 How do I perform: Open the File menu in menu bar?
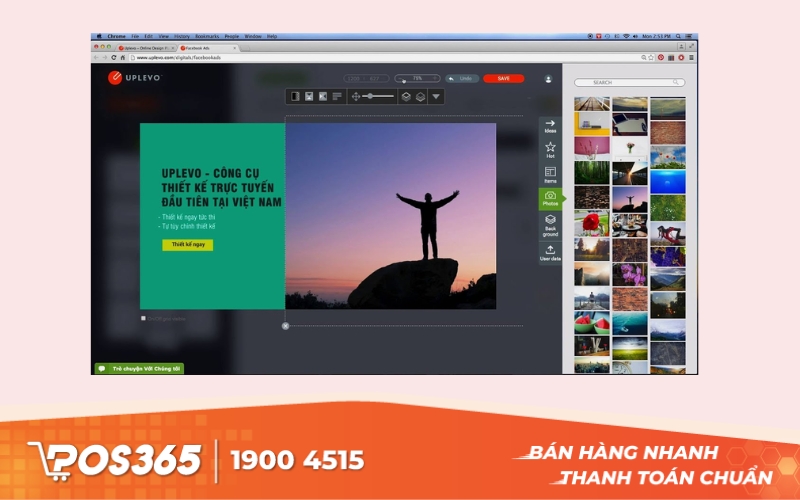point(135,36)
